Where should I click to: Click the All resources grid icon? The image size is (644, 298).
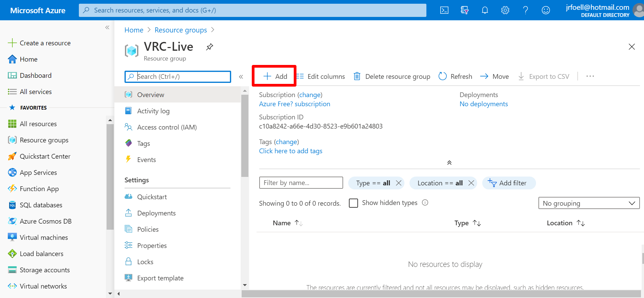click(x=12, y=124)
